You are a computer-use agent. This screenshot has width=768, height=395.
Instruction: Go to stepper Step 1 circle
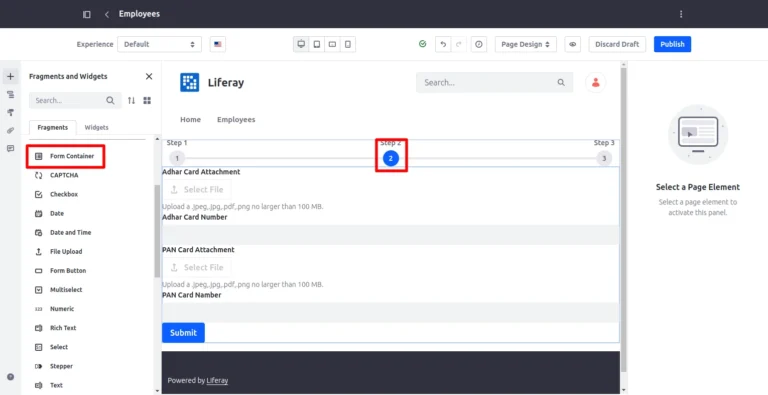click(177, 158)
